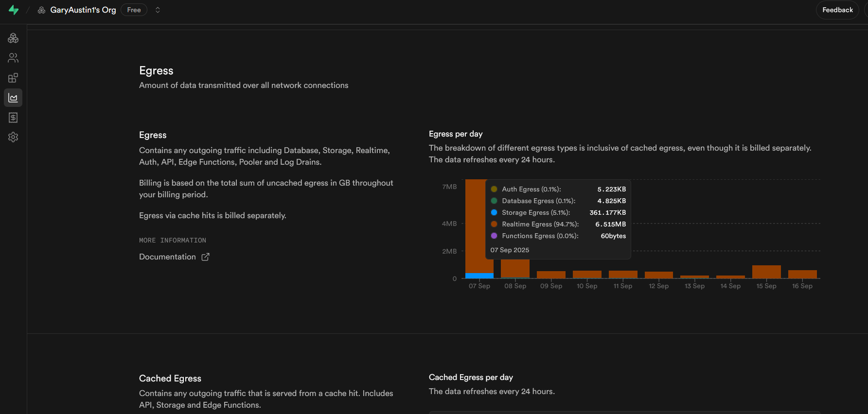This screenshot has height=414, width=868.
Task: Click the "07 Sep" x-axis label
Action: coord(479,286)
